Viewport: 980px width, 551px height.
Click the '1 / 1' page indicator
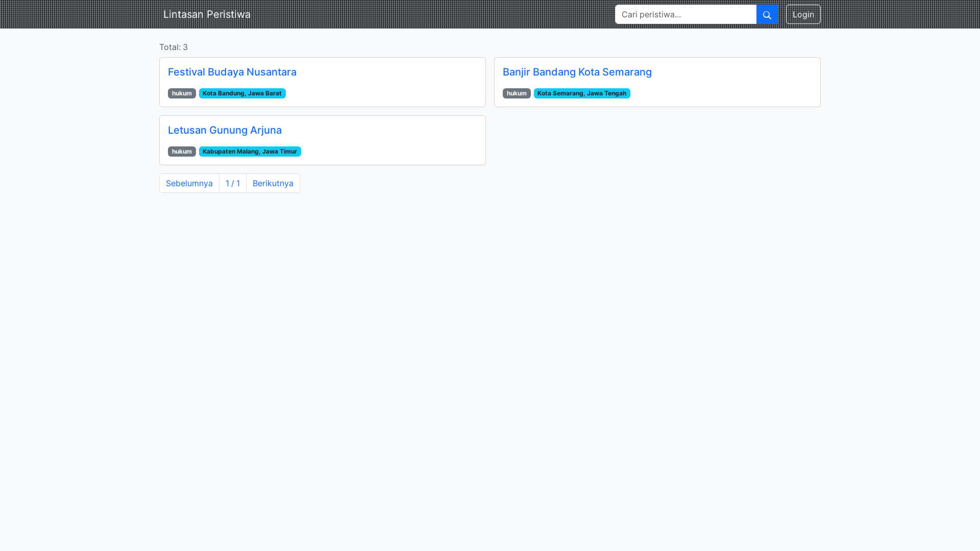pyautogui.click(x=233, y=183)
